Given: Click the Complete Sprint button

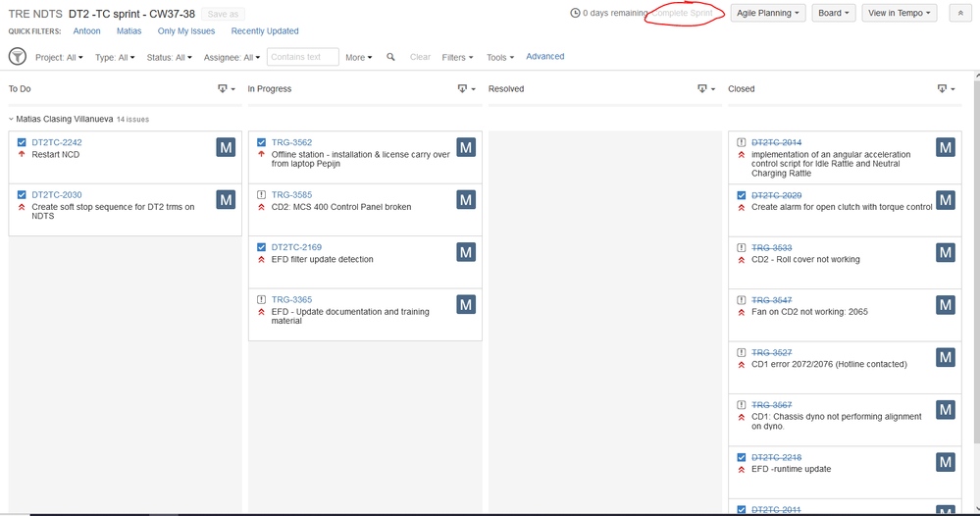Looking at the screenshot, I should [683, 13].
